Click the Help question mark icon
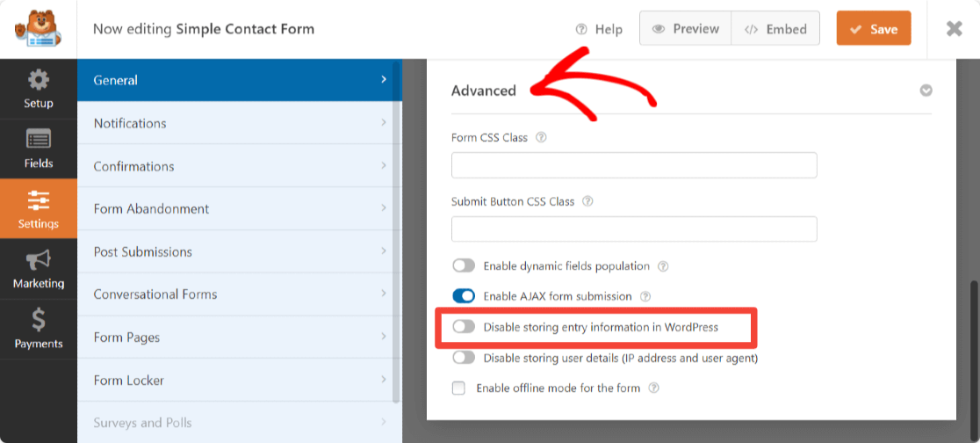This screenshot has height=443, width=980. pos(581,29)
